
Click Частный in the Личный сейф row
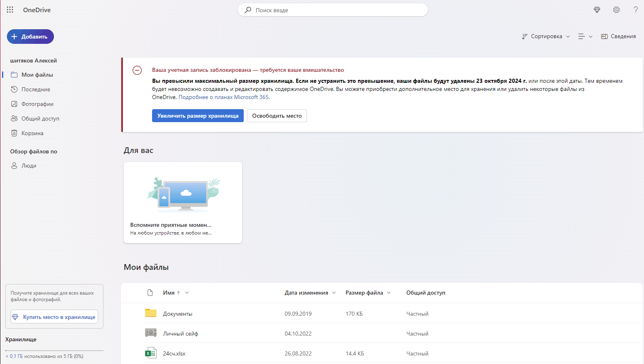(x=417, y=334)
